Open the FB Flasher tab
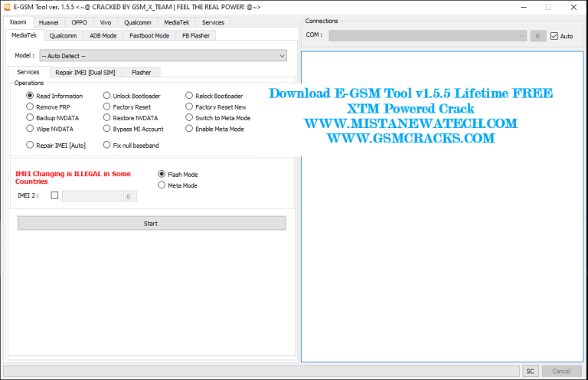The height and width of the screenshot is (380, 588). coord(195,35)
